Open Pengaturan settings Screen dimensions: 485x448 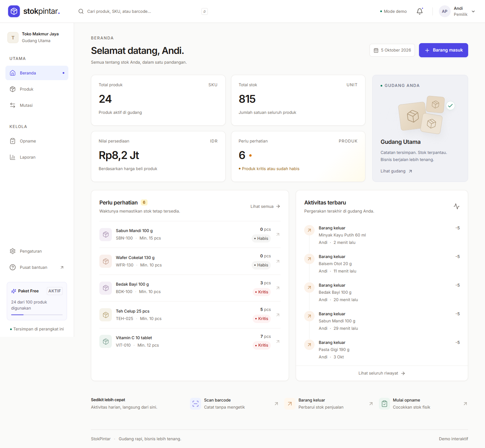(x=37, y=251)
